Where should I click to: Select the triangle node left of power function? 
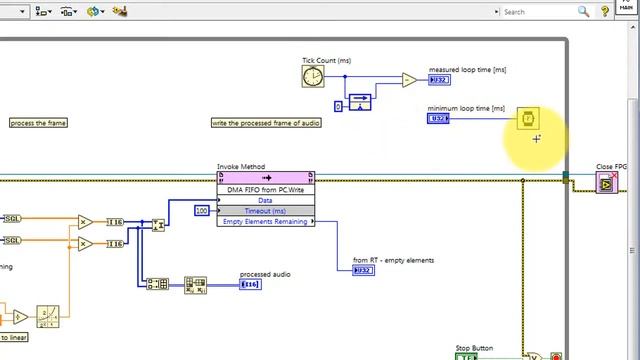coord(20,317)
